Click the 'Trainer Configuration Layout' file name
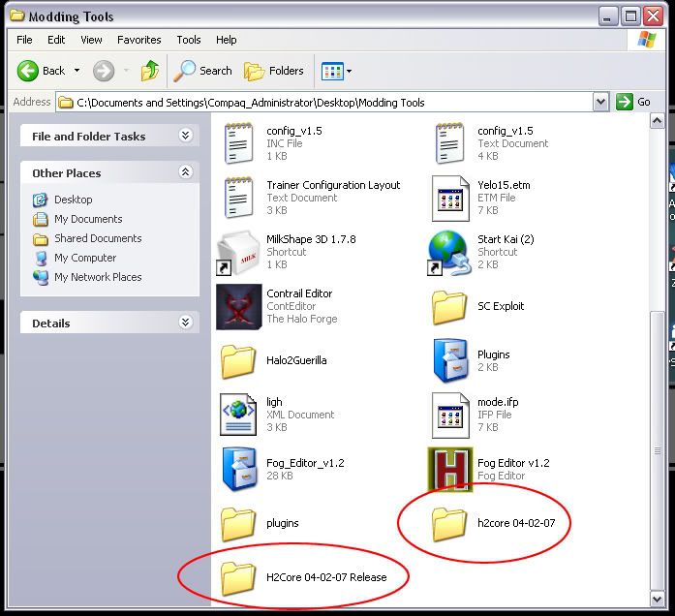Image resolution: width=675 pixels, height=616 pixels. pyautogui.click(x=333, y=185)
